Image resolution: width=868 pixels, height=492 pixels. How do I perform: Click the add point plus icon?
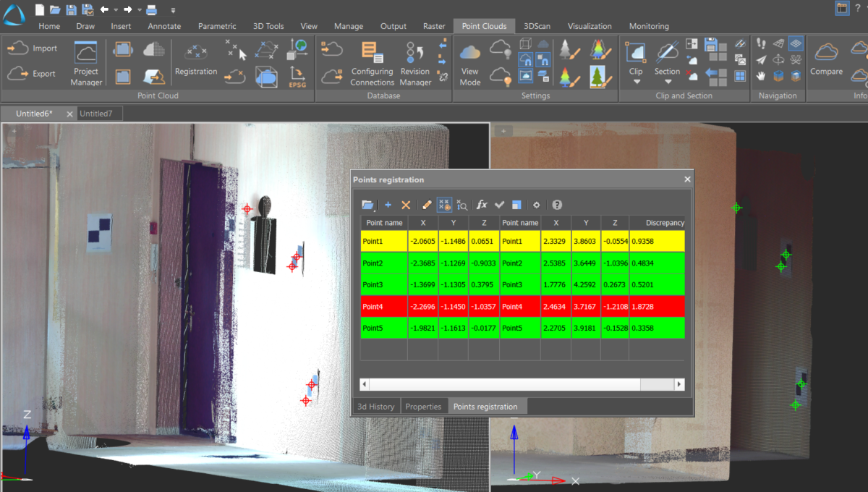(388, 205)
